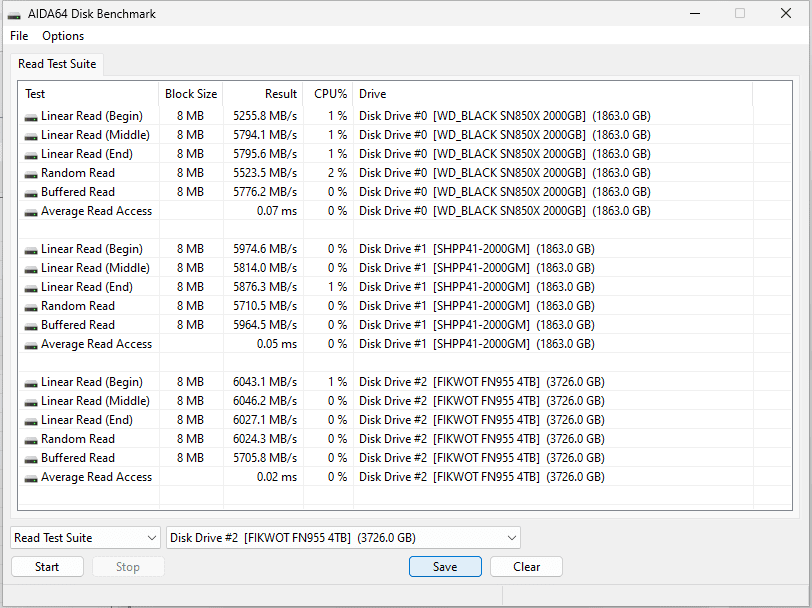The image size is (812, 608).
Task: Click the CPU% column header
Action: pos(328,94)
